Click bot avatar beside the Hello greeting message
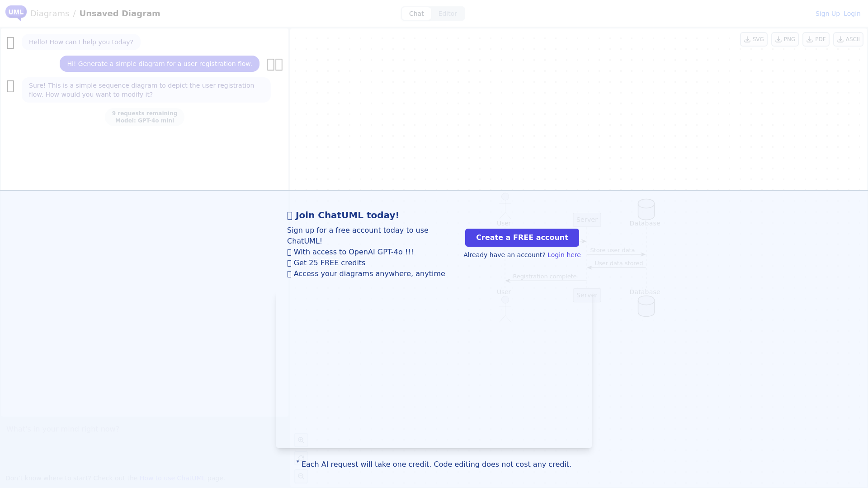 [x=11, y=43]
